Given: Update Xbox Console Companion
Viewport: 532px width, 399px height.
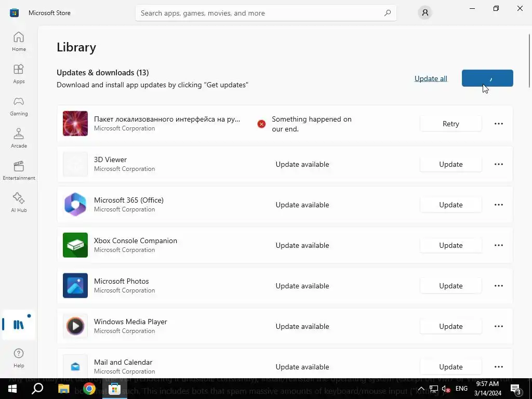Looking at the screenshot, I should (x=450, y=245).
